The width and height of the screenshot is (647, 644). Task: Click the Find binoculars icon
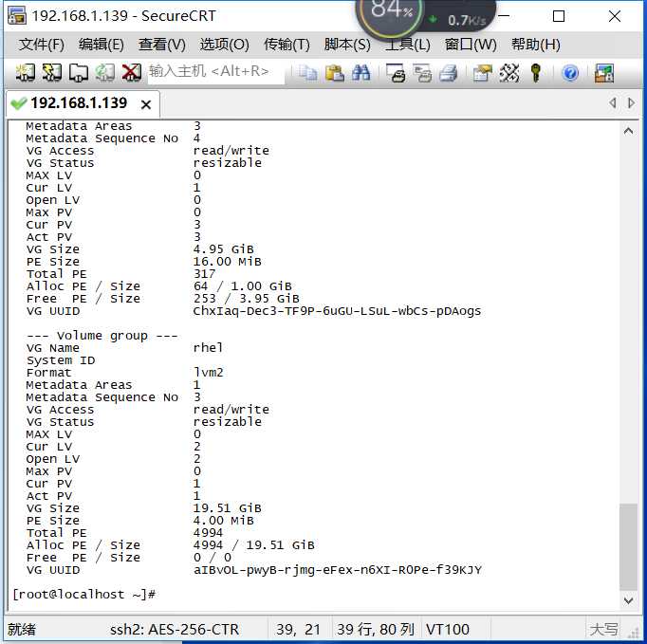[361, 73]
